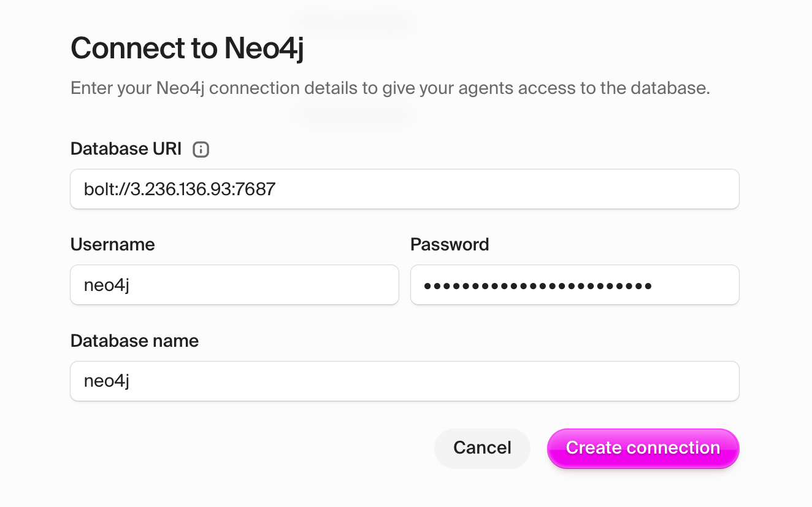Click the neo4j username entry
The width and height of the screenshot is (812, 507).
pyautogui.click(x=235, y=285)
